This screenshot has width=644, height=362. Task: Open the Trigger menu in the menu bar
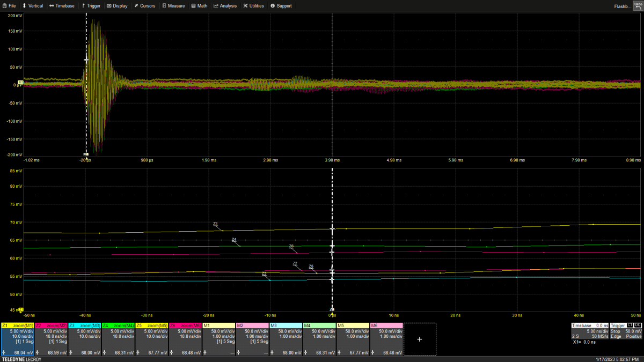[91, 6]
